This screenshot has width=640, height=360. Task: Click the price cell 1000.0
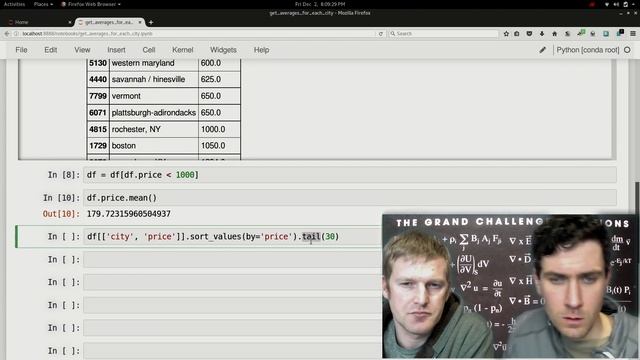click(220, 129)
